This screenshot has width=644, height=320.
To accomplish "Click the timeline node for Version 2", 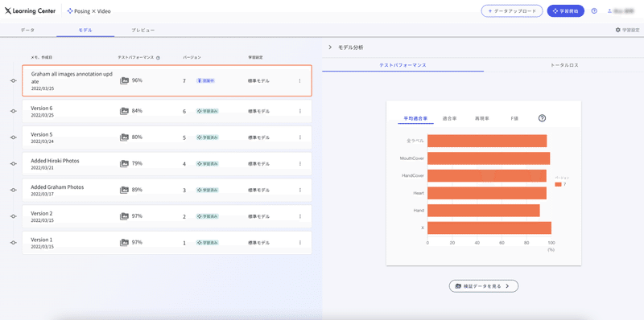I will pos(13,216).
